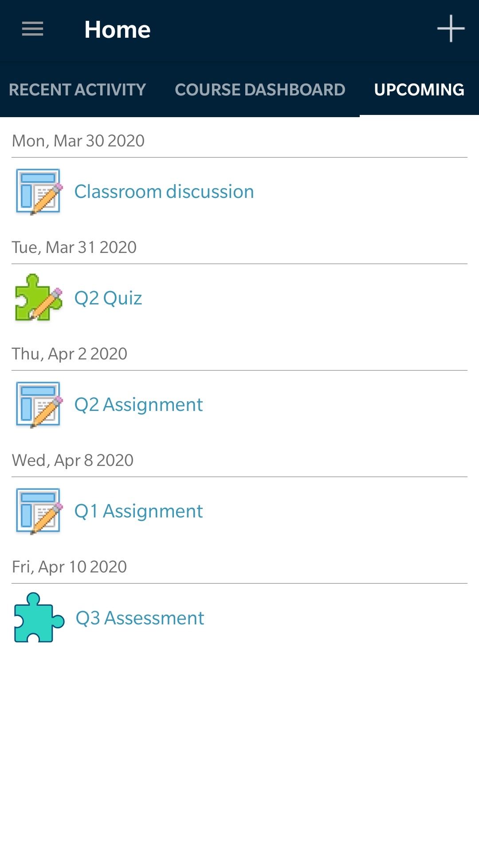Click the Q1 Assignment document icon
The height and width of the screenshot is (868, 479).
tap(39, 511)
